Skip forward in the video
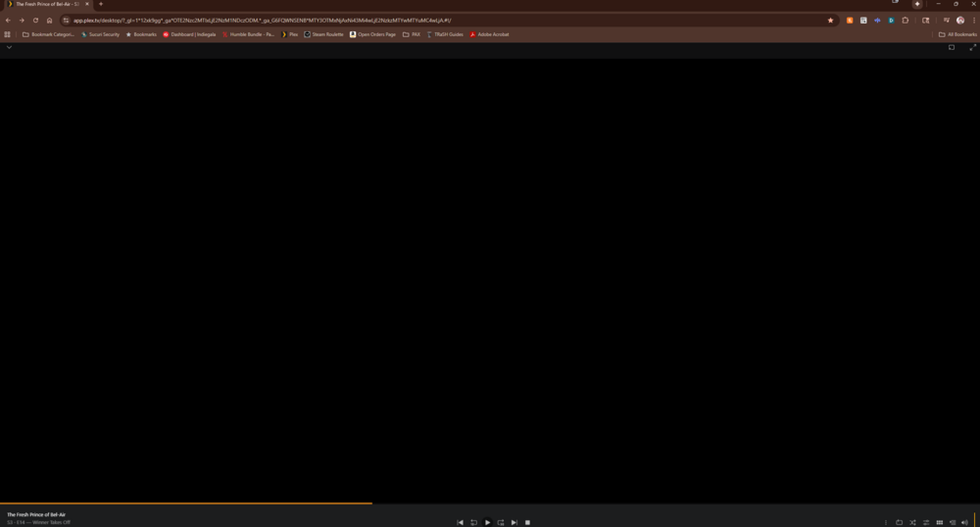 [x=501, y=522]
